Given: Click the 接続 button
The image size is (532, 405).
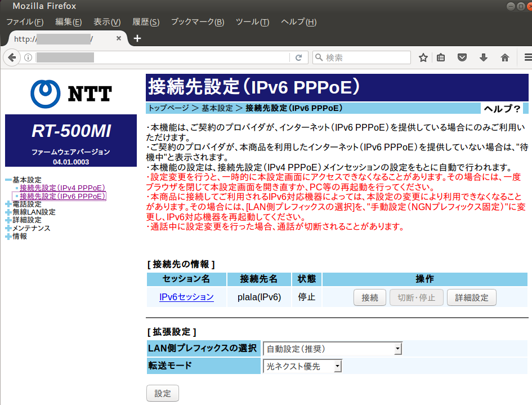Looking at the screenshot, I should [370, 298].
